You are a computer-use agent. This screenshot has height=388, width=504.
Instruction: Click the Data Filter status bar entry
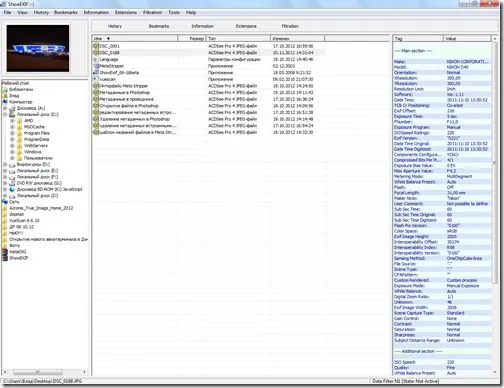(x=405, y=381)
